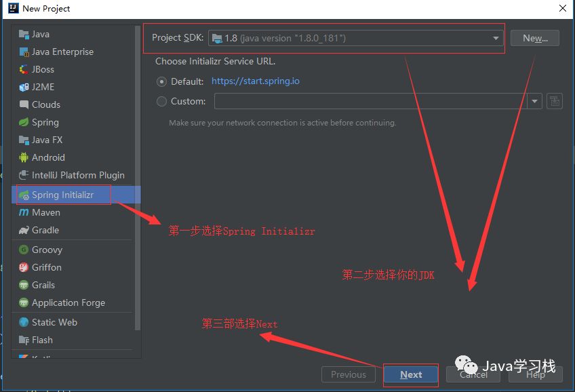Click the Android robot icon
Image resolution: width=575 pixels, height=392 pixels.
point(24,157)
